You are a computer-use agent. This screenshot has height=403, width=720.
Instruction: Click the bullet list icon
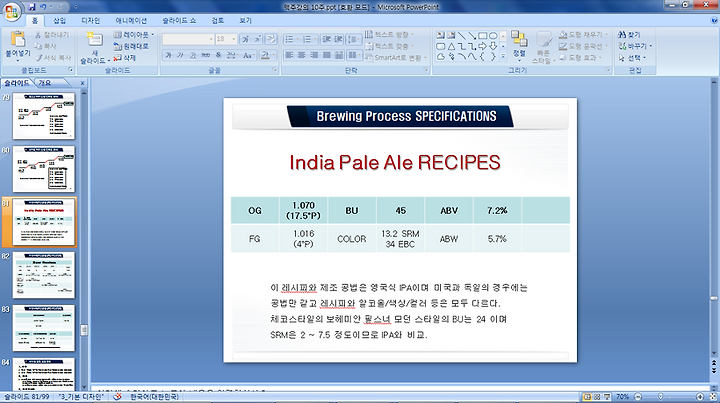click(x=292, y=39)
